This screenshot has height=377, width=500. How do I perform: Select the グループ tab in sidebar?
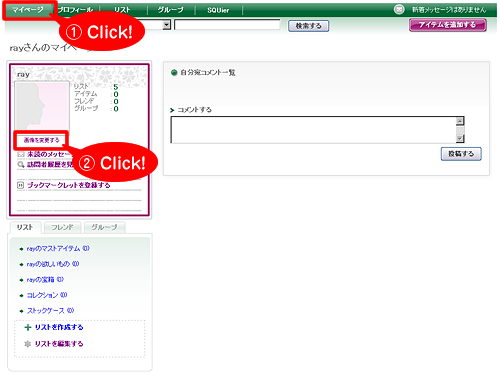tap(104, 227)
